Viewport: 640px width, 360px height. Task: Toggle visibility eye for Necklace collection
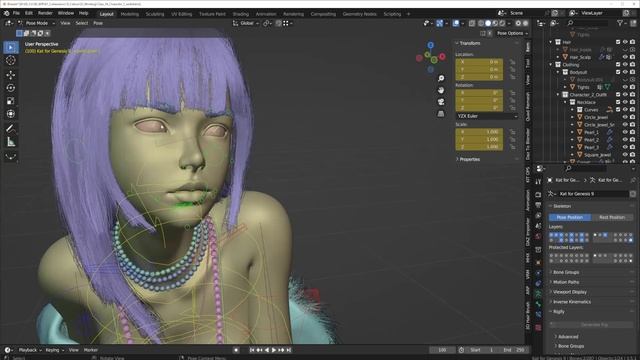(x=625, y=102)
